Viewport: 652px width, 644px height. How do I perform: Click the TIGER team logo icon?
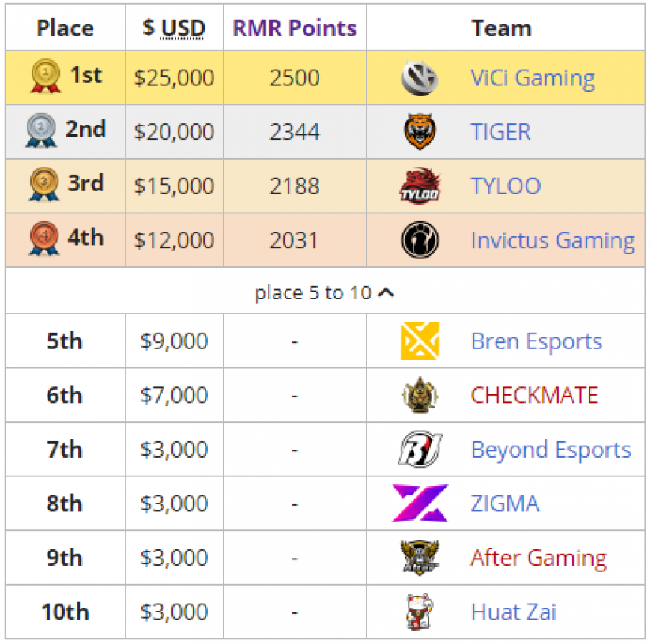coord(420,132)
